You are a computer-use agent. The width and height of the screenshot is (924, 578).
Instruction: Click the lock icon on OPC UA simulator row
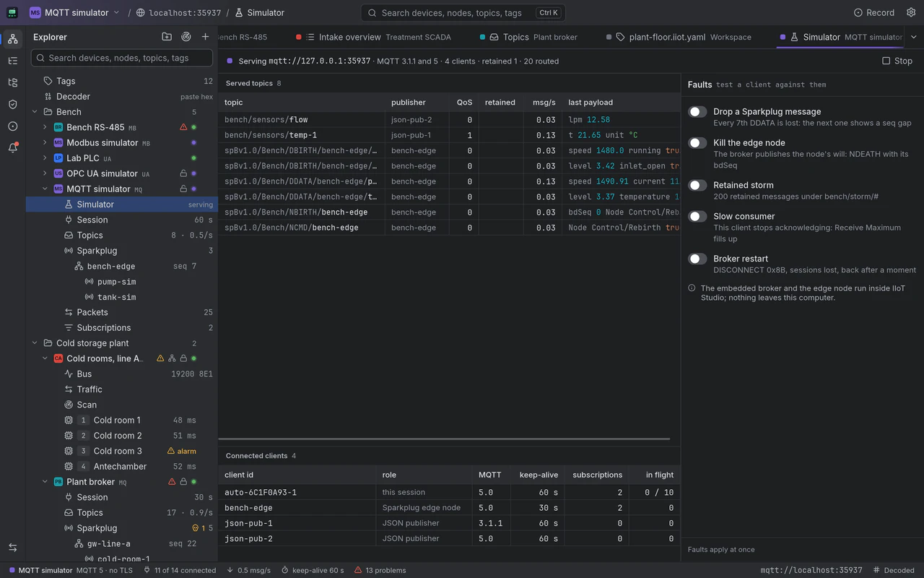[x=183, y=173]
